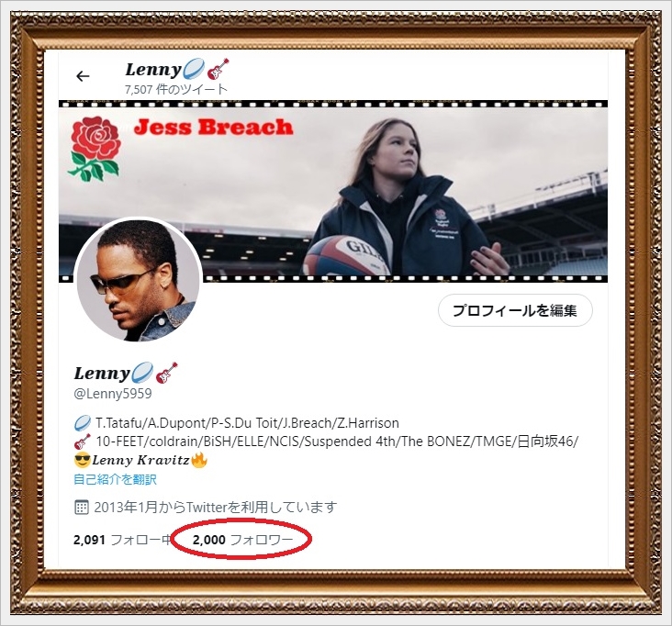
Task: Click the 2013年1月からTwitterを利用しています join date text
Action: pos(215,508)
